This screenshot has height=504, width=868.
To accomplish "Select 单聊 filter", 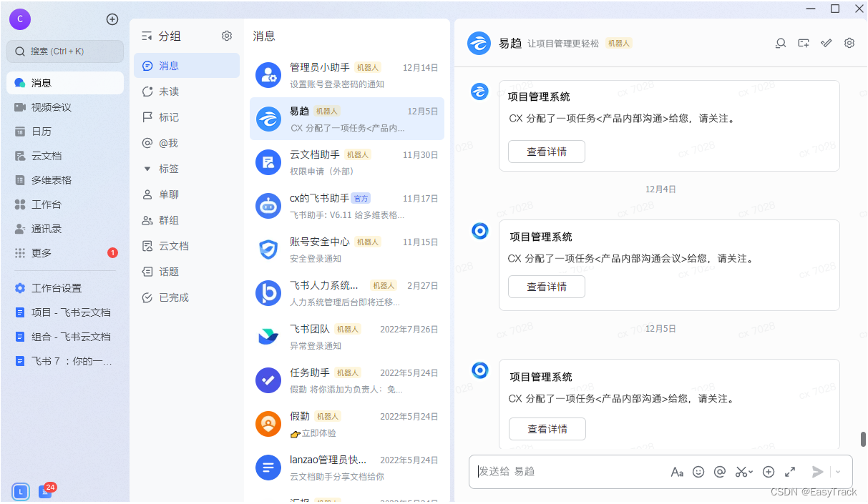I will [187, 194].
